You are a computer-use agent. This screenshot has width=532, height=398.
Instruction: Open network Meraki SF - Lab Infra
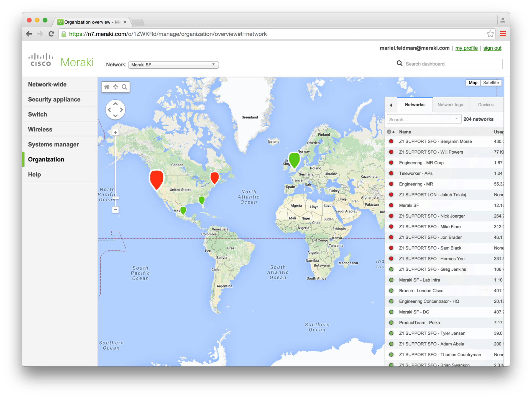[x=419, y=280]
